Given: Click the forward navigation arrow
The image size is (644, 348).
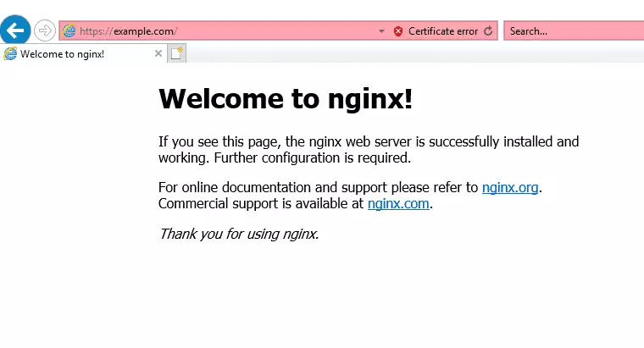Looking at the screenshot, I should pos(44,30).
